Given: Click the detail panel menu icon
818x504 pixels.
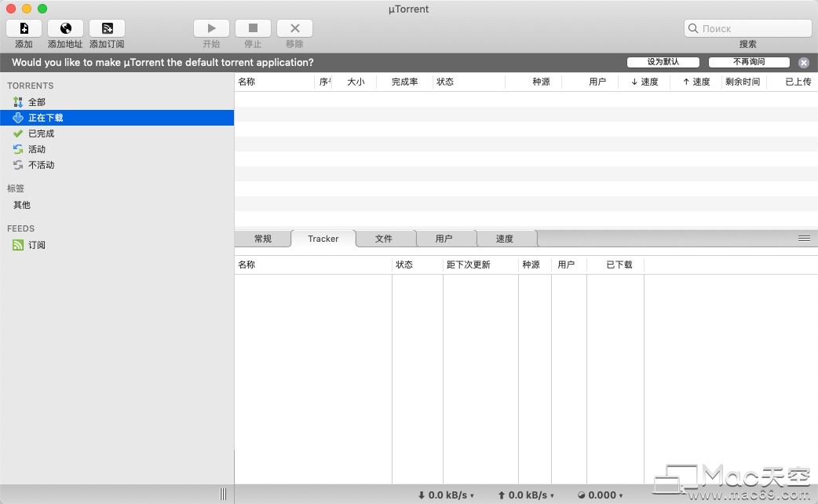Looking at the screenshot, I should pos(804,238).
